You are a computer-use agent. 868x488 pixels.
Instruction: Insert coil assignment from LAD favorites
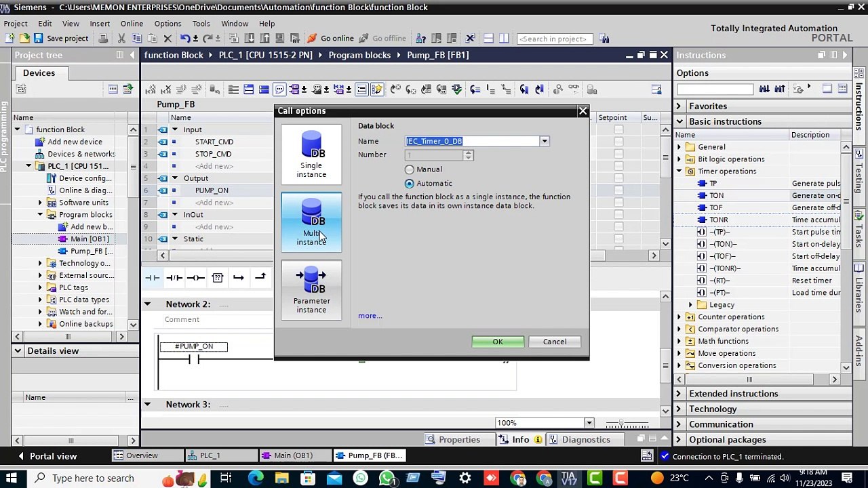tap(196, 277)
